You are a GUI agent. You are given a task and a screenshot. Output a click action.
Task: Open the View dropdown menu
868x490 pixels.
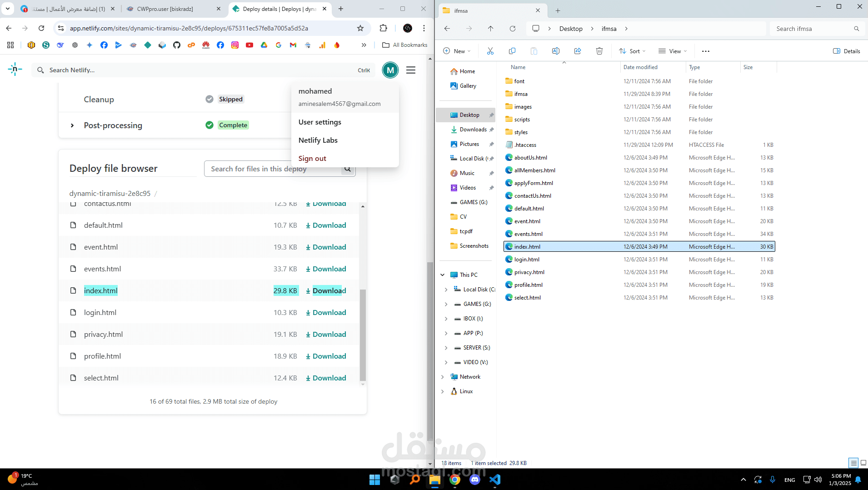pos(673,51)
